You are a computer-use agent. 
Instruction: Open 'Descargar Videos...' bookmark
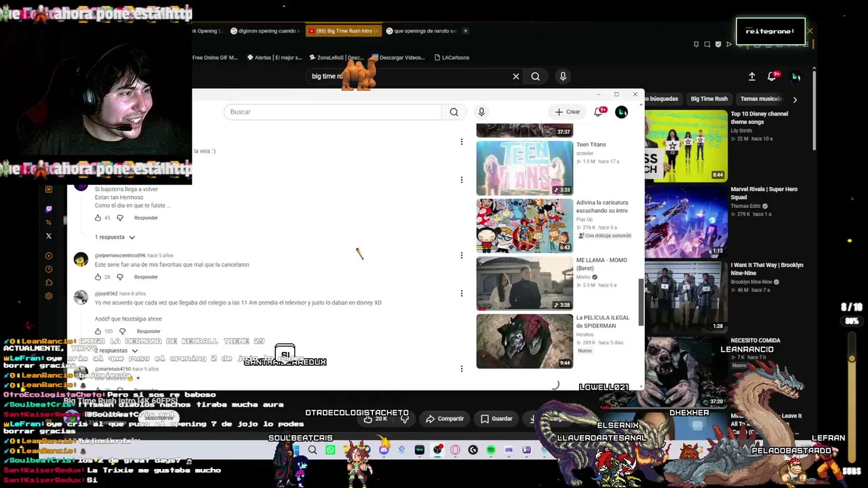[x=399, y=58]
